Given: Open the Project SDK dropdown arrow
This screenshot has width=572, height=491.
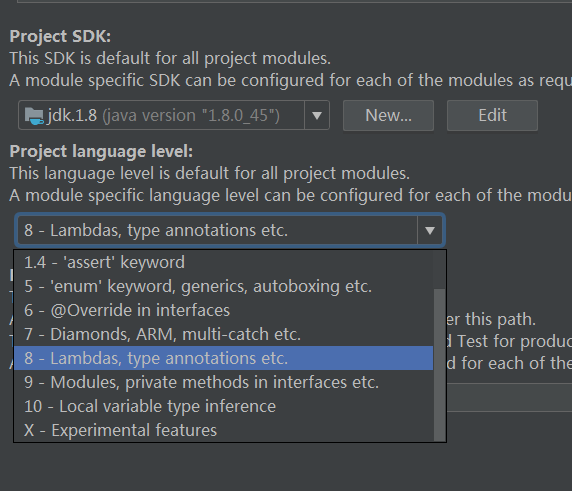Looking at the screenshot, I should (317, 116).
